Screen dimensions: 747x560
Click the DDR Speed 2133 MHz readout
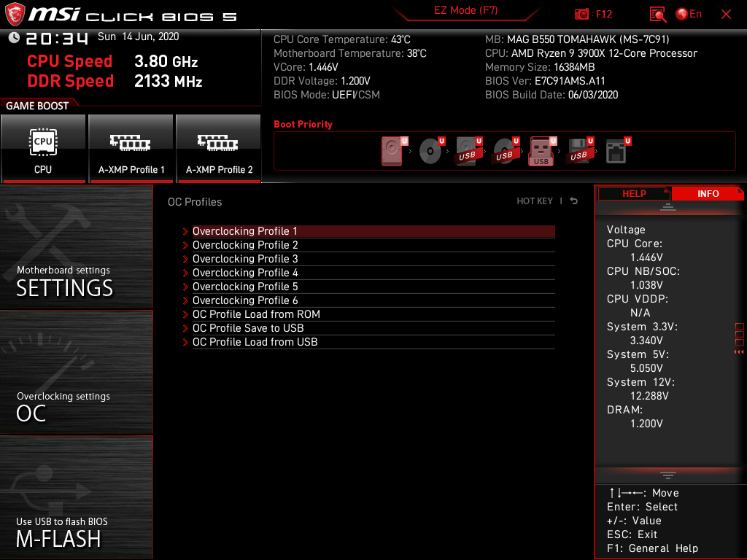[115, 81]
